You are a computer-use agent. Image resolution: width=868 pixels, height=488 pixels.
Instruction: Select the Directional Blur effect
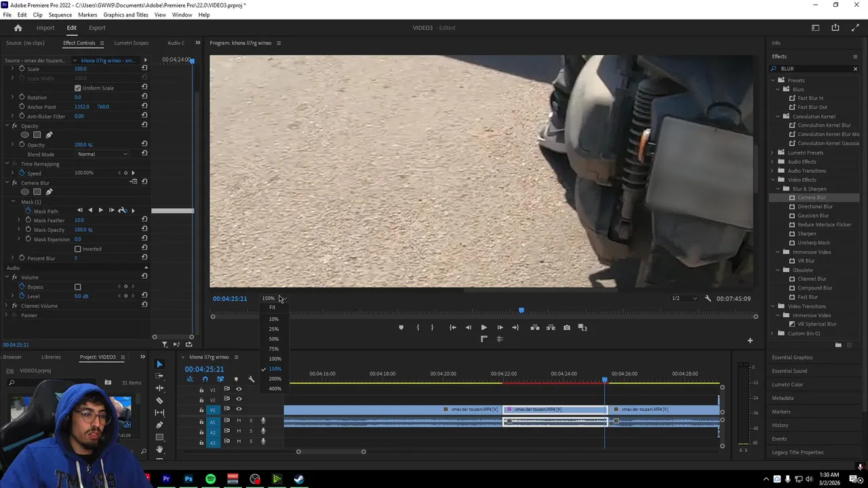(x=815, y=207)
